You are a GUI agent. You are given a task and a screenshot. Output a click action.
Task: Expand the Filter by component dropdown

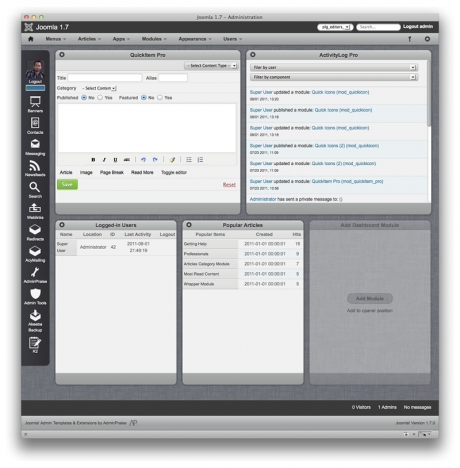tap(334, 77)
